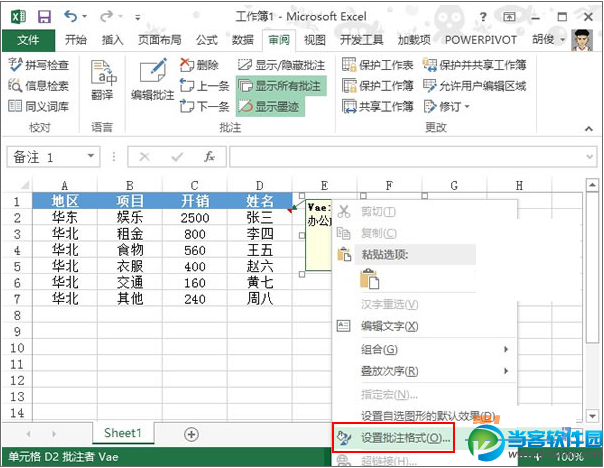Select column A header

pyautogui.click(x=65, y=185)
